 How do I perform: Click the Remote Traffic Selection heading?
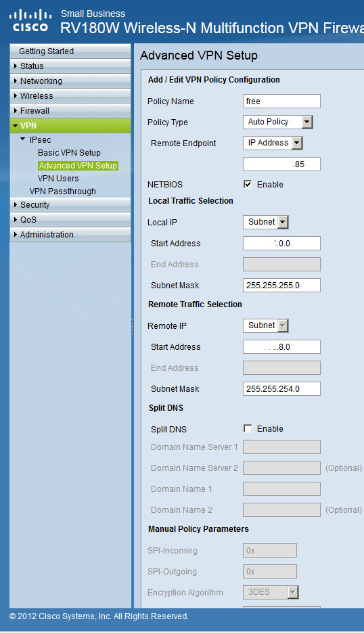(195, 304)
